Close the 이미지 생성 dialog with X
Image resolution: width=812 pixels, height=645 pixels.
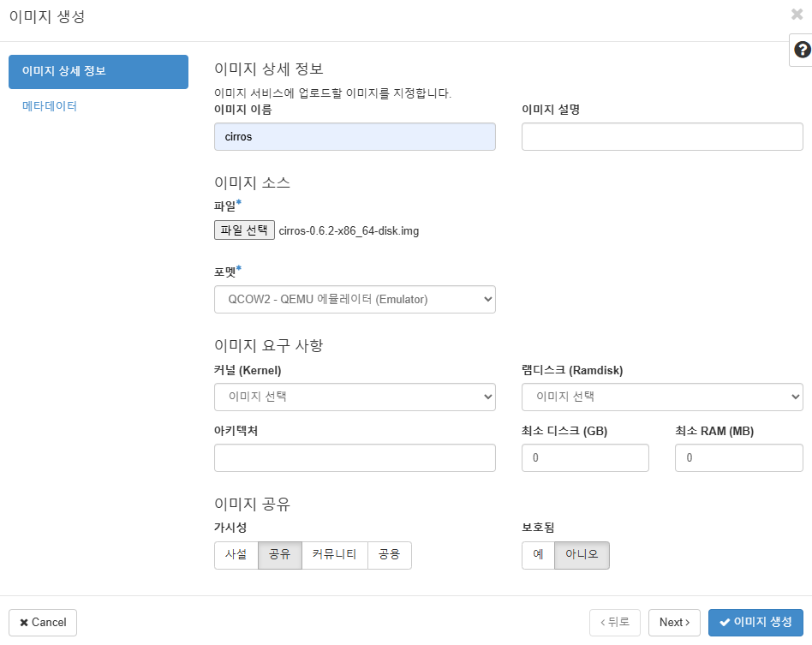click(x=797, y=15)
